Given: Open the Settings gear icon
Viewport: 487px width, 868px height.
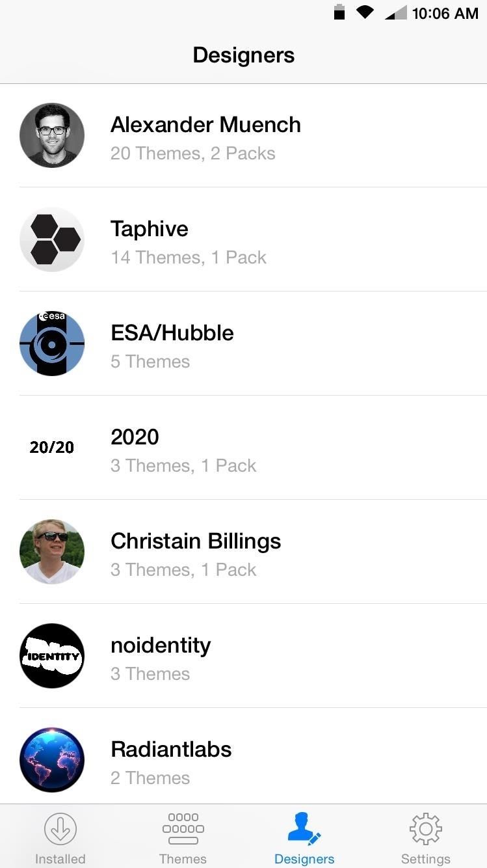Looking at the screenshot, I should point(425,829).
